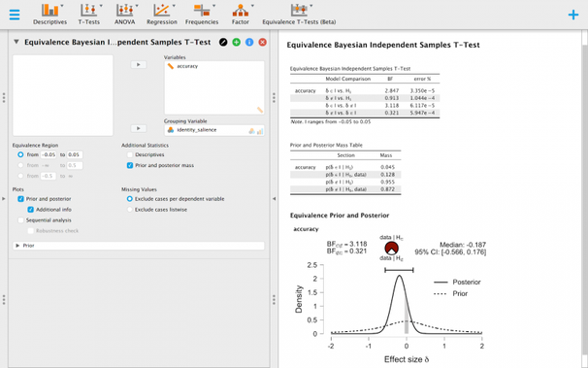The image size is (588, 368).
Task: Open the ANOVA module menu
Action: [x=125, y=15]
